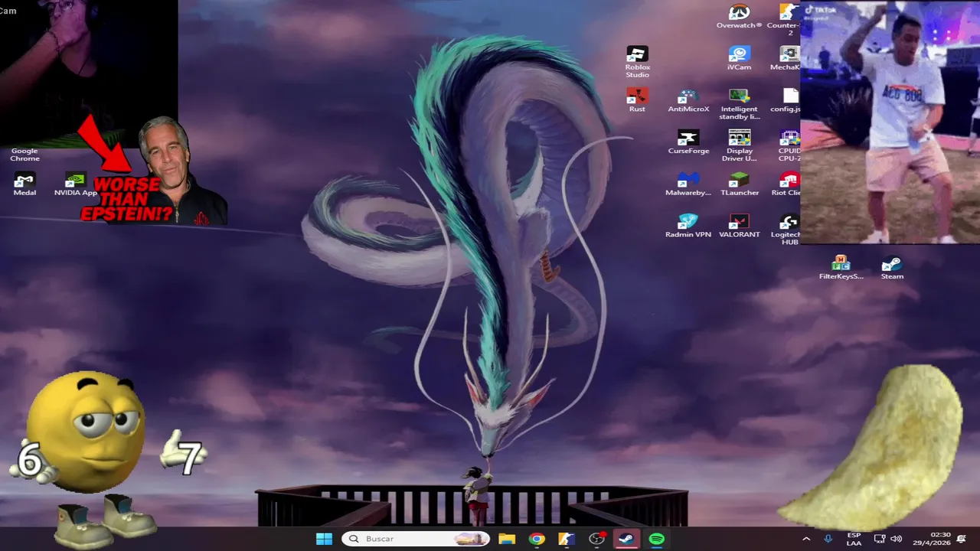Expand the hidden system tray icons
Image resolution: width=980 pixels, height=551 pixels.
pyautogui.click(x=806, y=539)
